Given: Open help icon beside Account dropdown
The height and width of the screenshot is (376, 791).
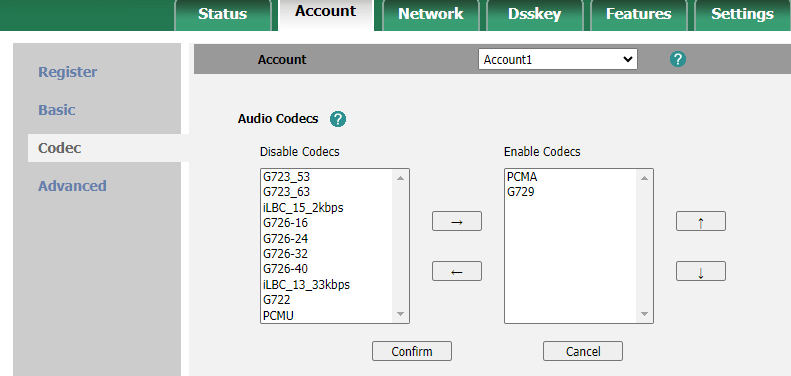Looking at the screenshot, I should 677,60.
